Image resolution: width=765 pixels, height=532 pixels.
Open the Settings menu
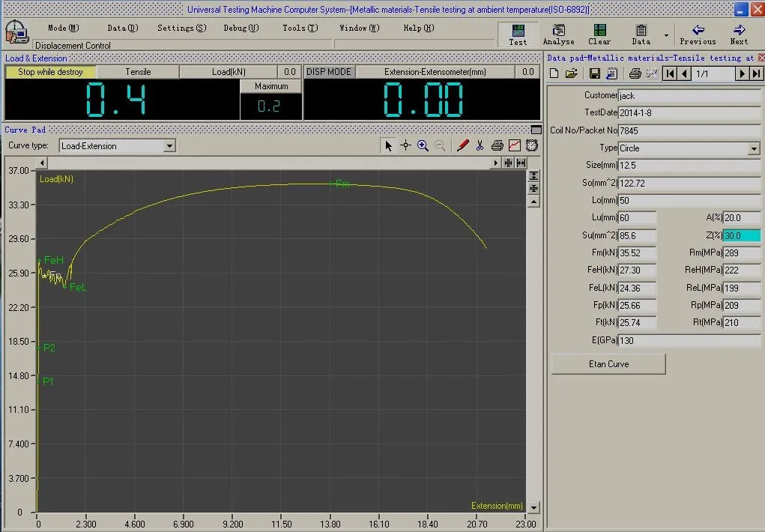pos(181,28)
